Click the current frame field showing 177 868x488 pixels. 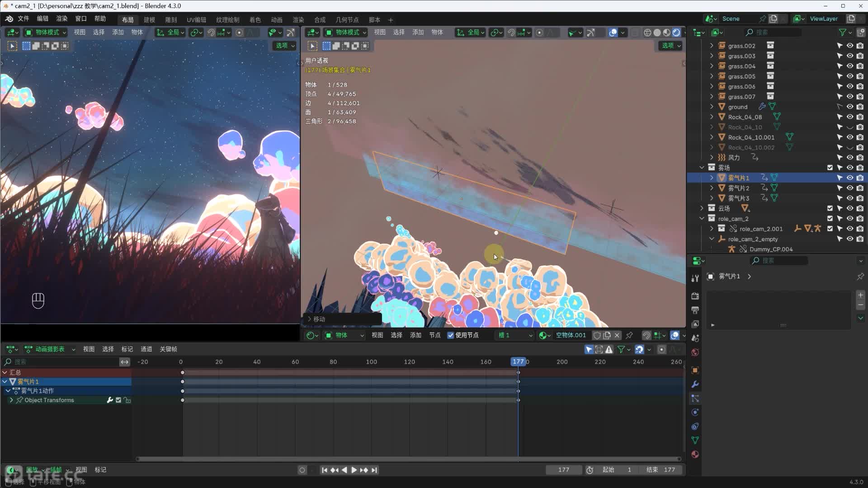tap(563, 470)
